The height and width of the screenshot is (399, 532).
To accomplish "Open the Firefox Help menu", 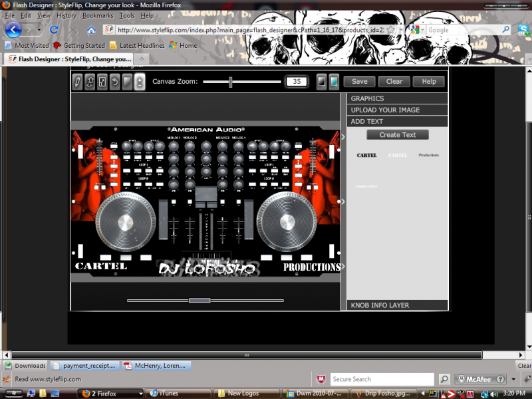I will tap(147, 15).
